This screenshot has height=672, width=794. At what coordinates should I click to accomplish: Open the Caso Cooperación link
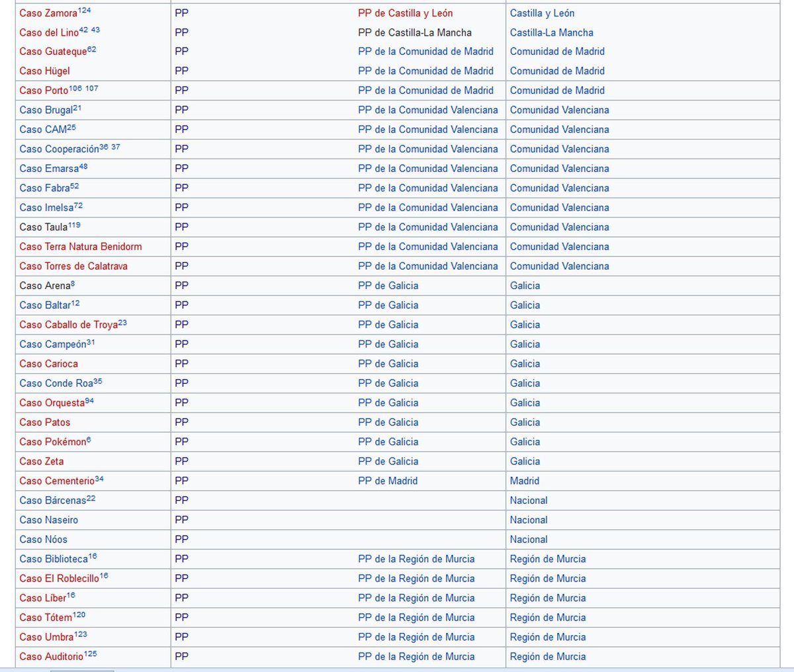pos(59,149)
